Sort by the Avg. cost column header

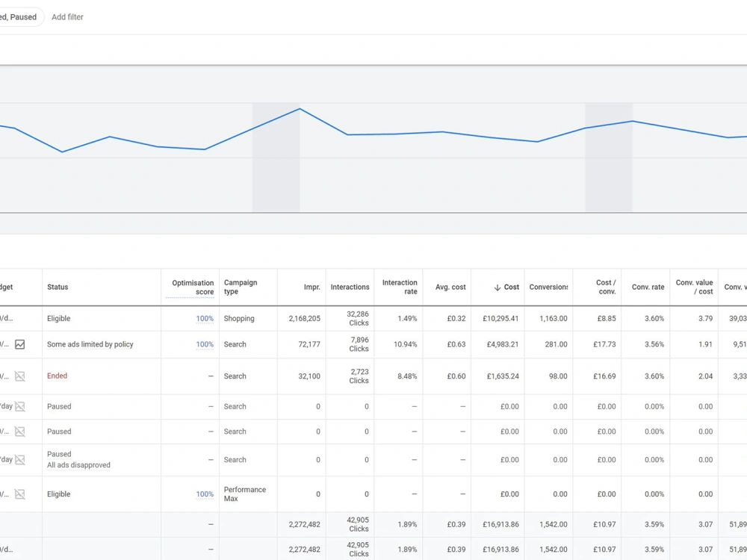pyautogui.click(x=450, y=287)
